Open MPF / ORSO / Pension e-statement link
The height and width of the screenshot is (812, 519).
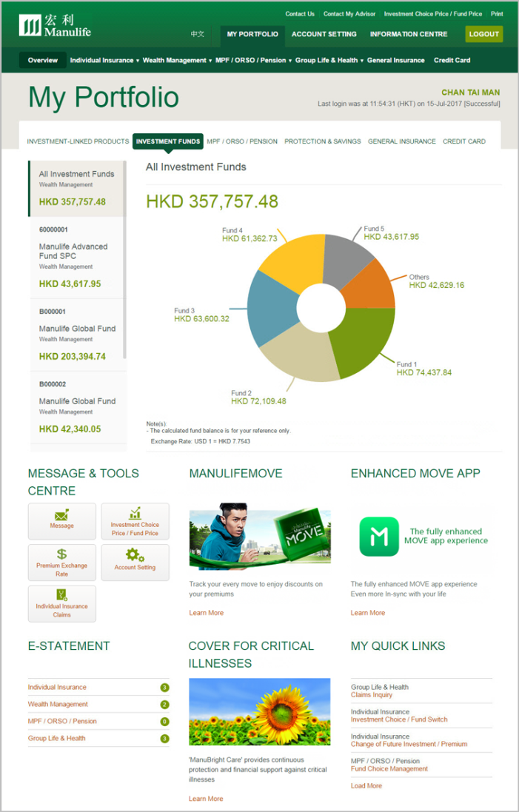pyautogui.click(x=62, y=722)
